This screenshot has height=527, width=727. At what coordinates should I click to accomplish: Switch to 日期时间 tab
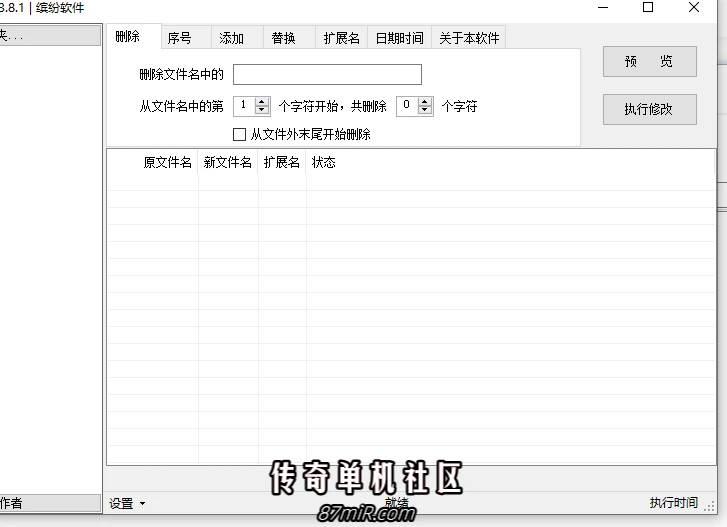pyautogui.click(x=399, y=38)
